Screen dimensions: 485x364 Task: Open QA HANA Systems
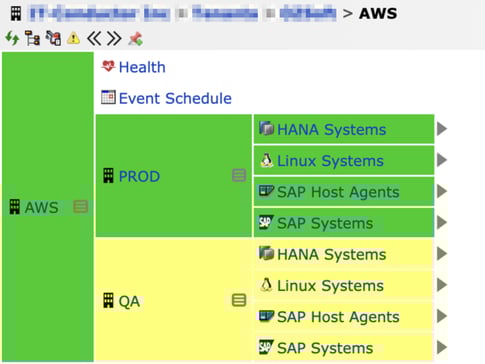(332, 255)
